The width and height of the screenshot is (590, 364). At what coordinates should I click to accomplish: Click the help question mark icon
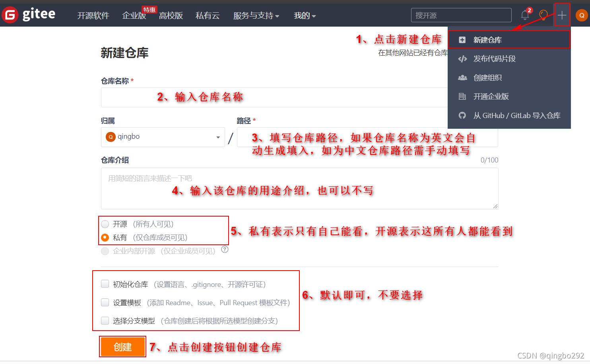point(225,250)
